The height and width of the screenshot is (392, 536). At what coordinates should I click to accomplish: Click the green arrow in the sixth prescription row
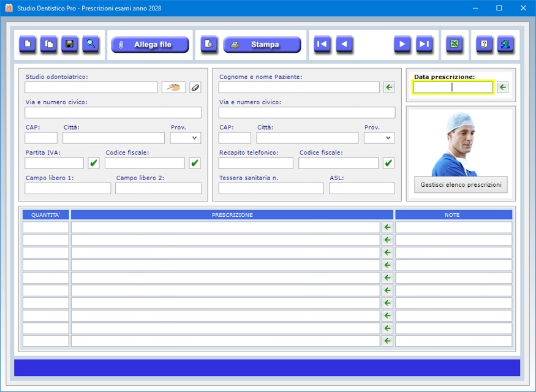pyautogui.click(x=387, y=290)
